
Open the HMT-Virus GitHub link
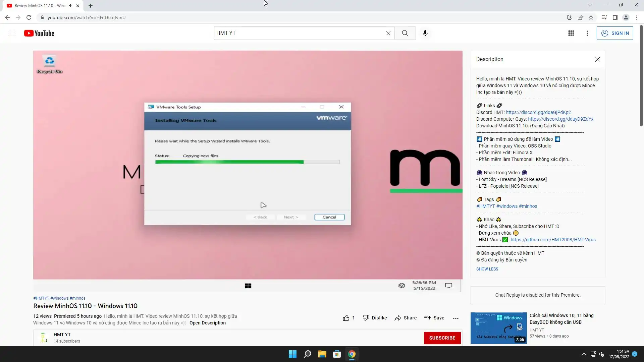pyautogui.click(x=553, y=240)
